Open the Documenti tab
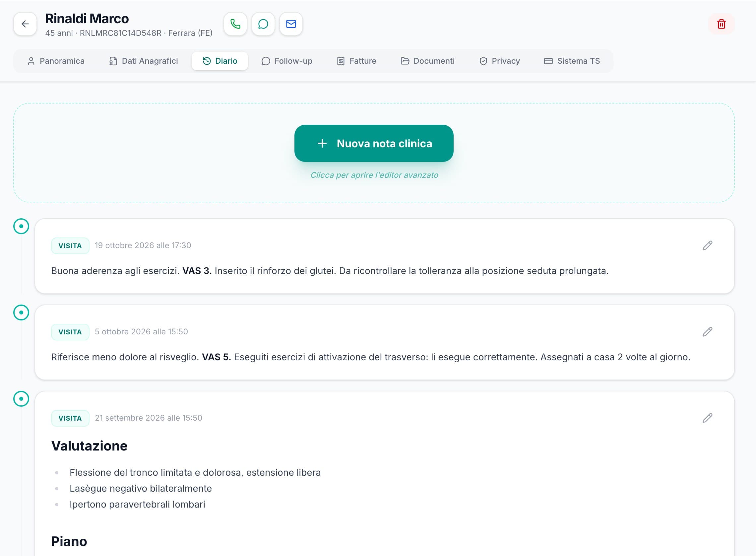 [428, 61]
